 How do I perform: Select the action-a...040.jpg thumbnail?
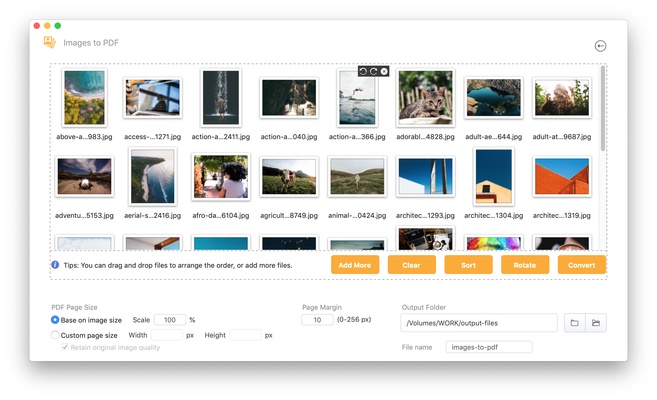(x=289, y=98)
